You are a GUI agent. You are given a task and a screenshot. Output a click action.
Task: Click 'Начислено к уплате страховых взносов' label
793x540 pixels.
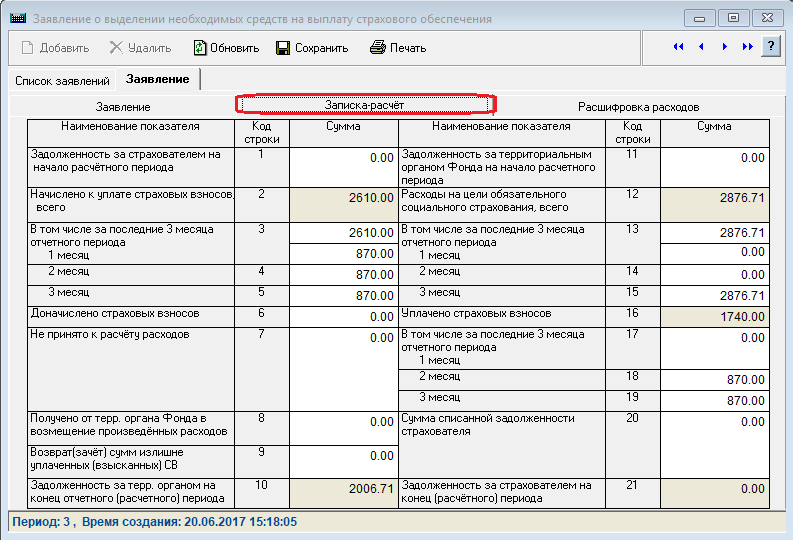[x=131, y=201]
